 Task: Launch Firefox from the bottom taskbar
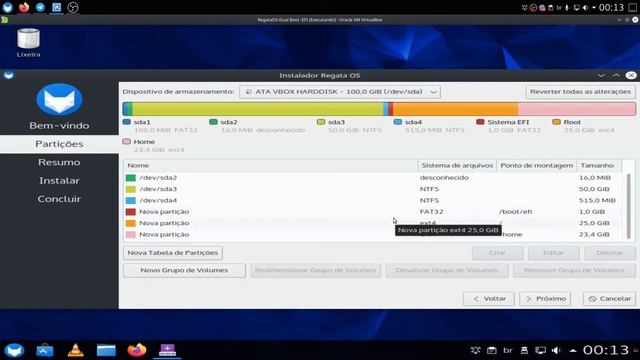[137, 350]
